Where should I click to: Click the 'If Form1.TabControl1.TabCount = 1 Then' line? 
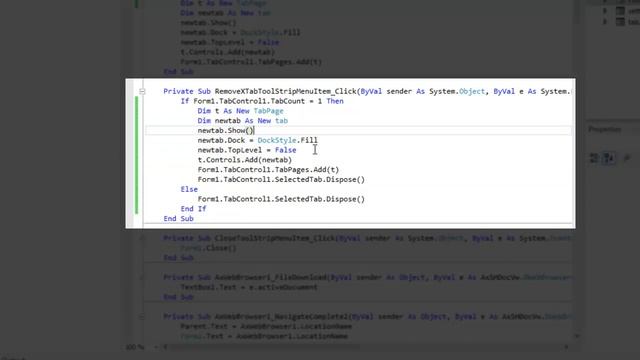[262, 101]
